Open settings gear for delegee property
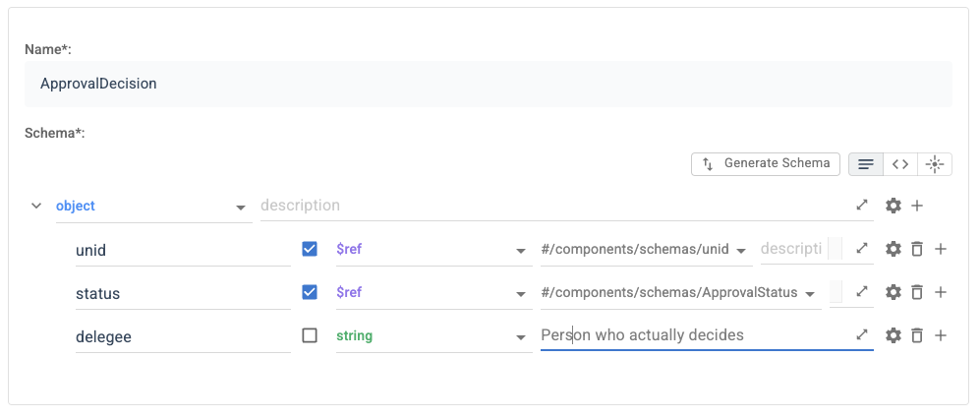This screenshot has width=980, height=418. (894, 336)
